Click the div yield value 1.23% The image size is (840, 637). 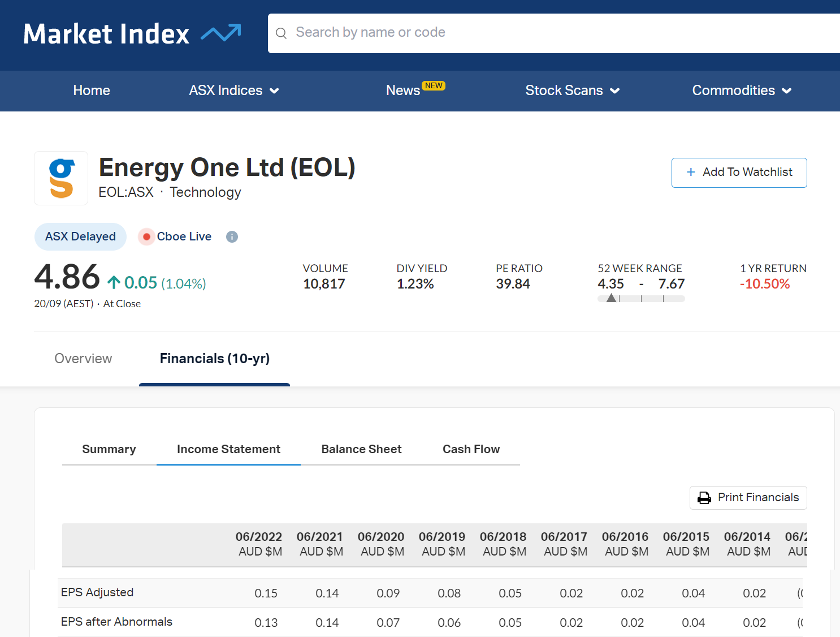[415, 284]
